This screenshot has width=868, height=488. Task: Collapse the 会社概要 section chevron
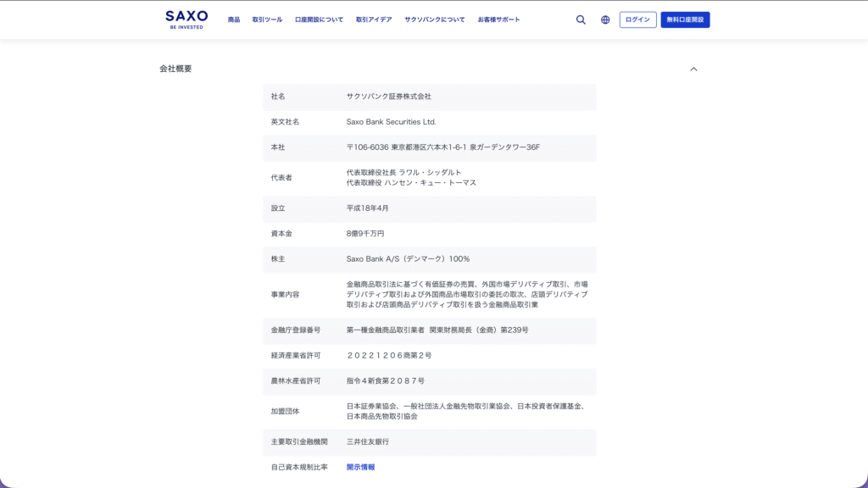pyautogui.click(x=693, y=69)
